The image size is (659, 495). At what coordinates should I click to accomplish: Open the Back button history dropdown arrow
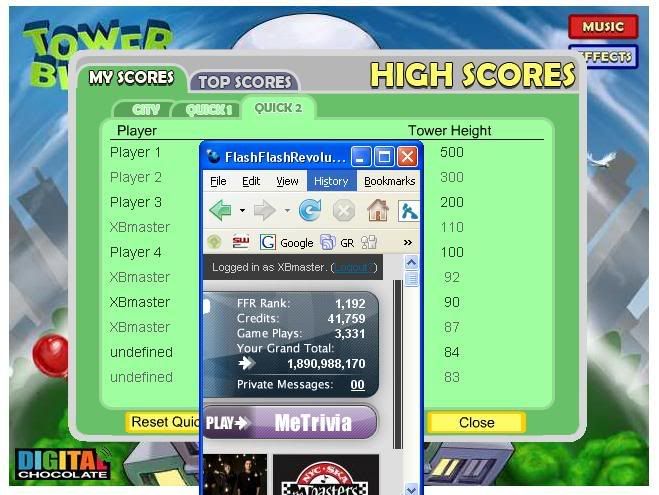click(241, 211)
